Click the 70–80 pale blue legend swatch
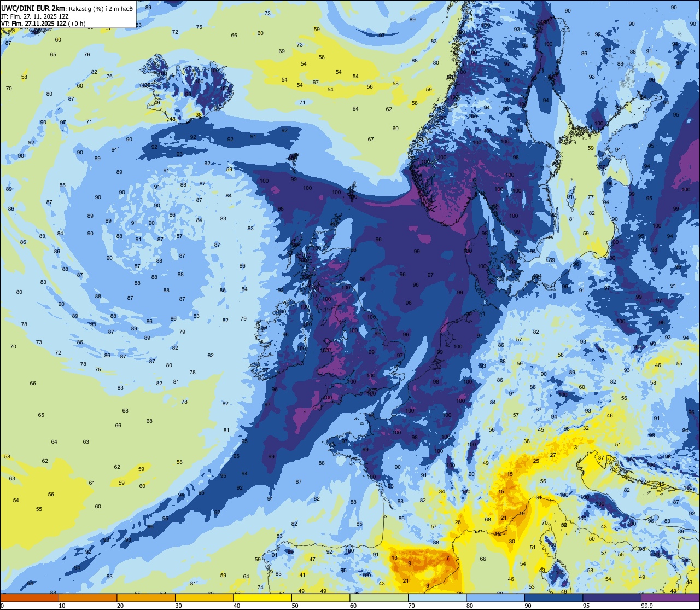 437,597
